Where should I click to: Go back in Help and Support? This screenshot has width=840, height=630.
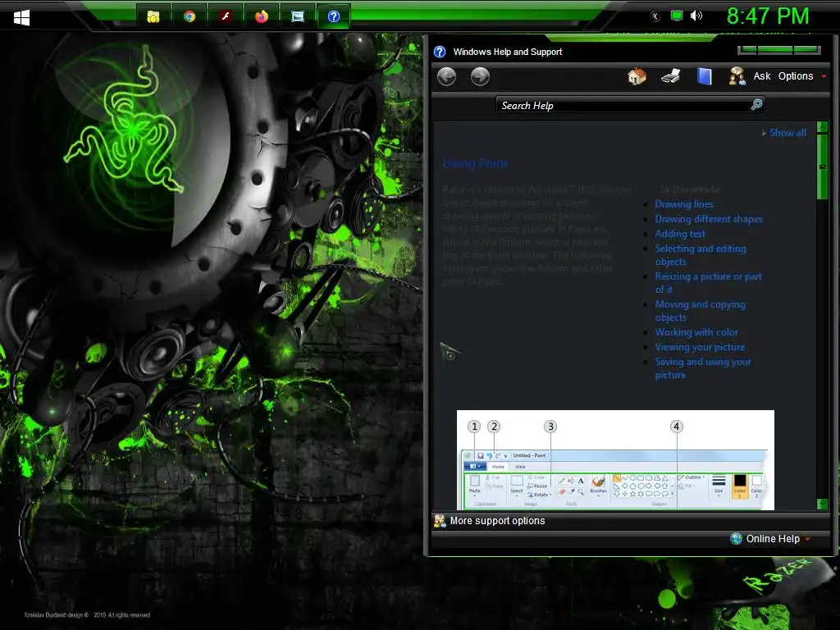[x=446, y=76]
